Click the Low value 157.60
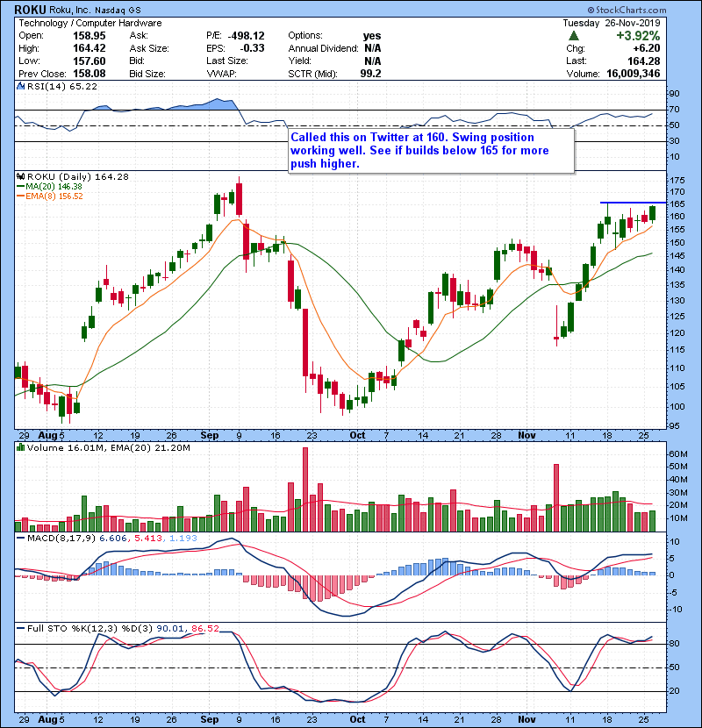Image resolution: width=702 pixels, height=728 pixels. (90, 61)
